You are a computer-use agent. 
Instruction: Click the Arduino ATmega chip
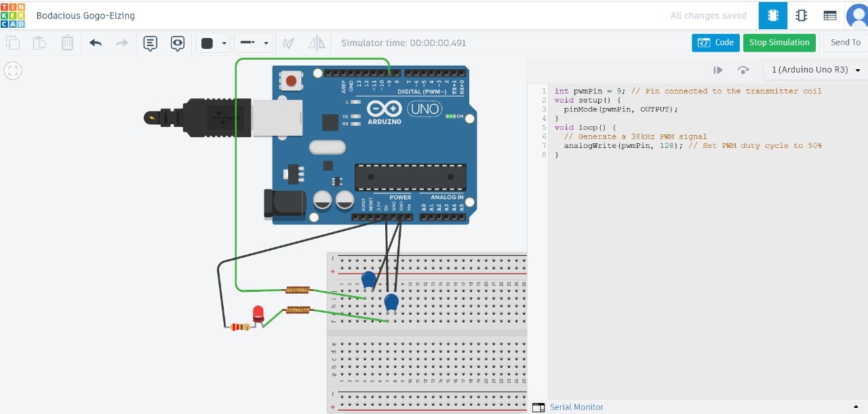point(410,177)
